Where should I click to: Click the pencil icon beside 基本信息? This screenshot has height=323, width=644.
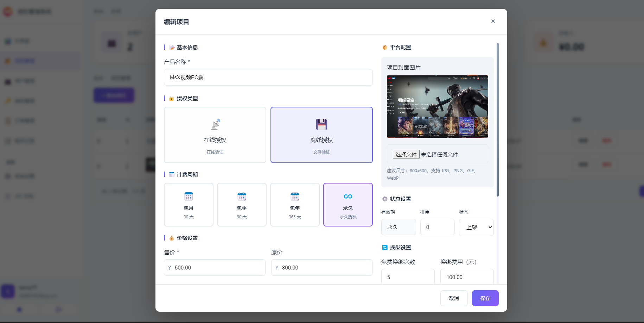click(172, 47)
